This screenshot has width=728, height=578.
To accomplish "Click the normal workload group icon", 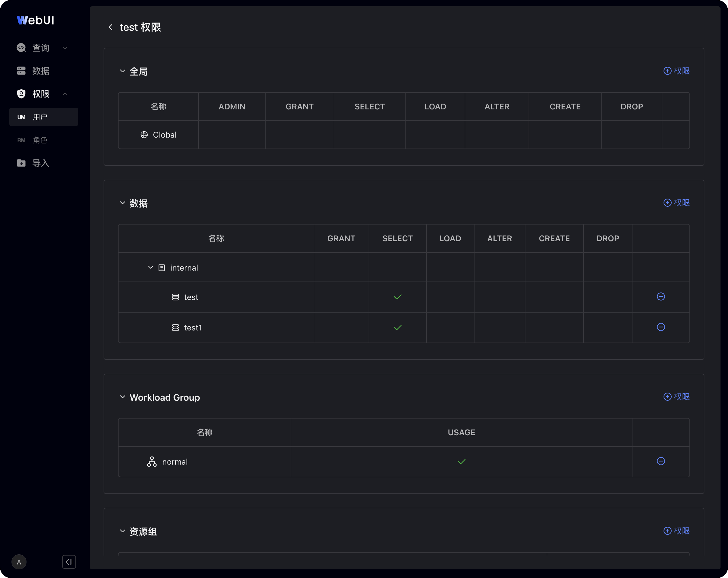I will tap(152, 461).
